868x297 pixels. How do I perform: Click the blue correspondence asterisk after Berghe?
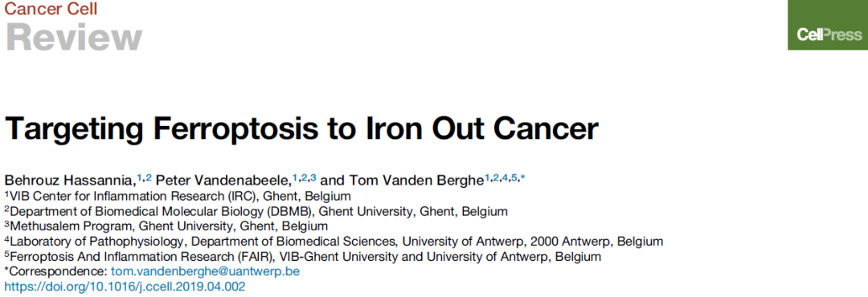(522, 178)
